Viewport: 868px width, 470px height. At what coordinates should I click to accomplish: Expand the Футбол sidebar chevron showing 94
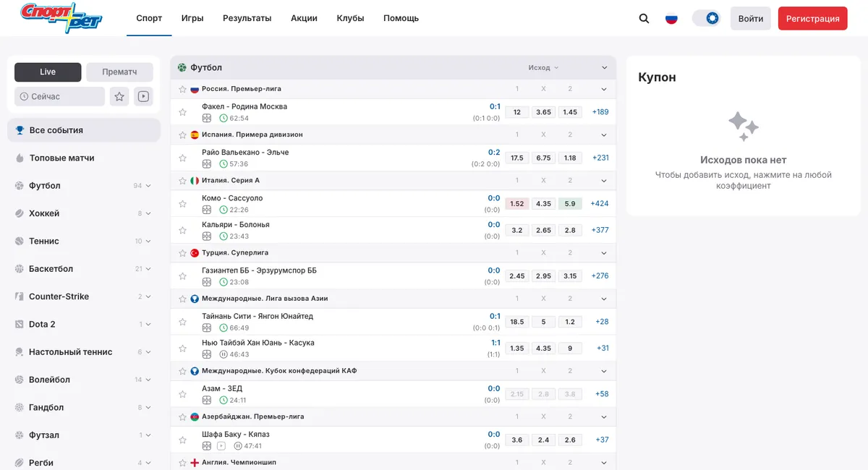148,186
